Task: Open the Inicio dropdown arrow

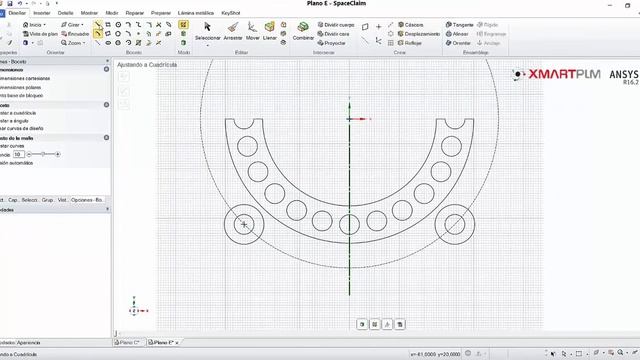Action: coord(44,25)
